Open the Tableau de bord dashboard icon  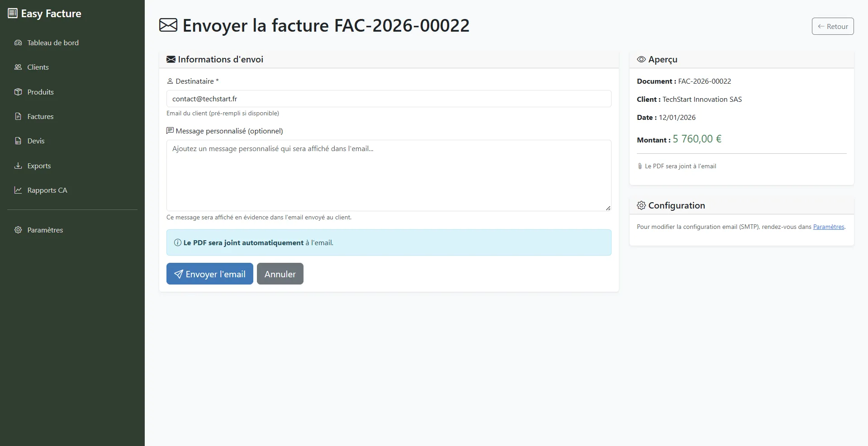tap(18, 43)
